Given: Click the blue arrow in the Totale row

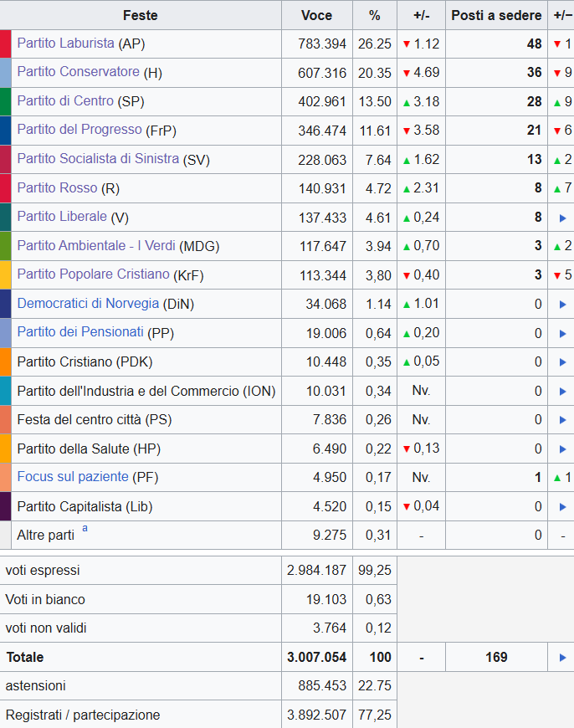Looking at the screenshot, I should click(562, 658).
